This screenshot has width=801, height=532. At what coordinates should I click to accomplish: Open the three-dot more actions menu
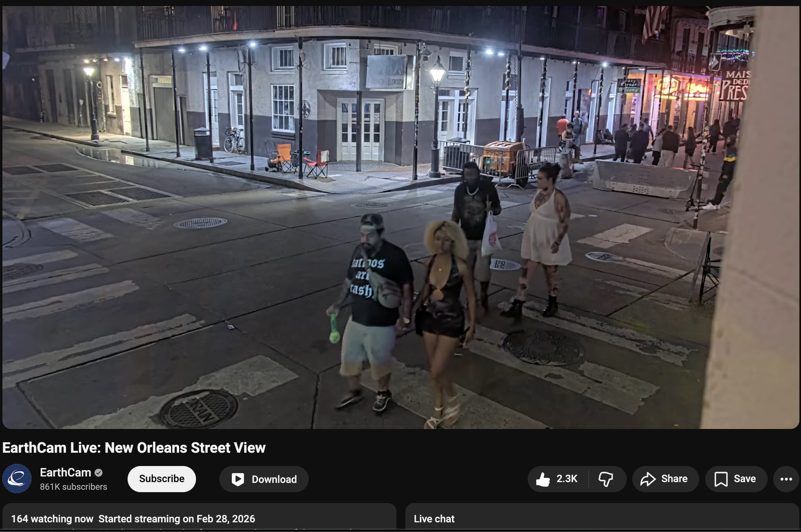pyautogui.click(x=786, y=479)
